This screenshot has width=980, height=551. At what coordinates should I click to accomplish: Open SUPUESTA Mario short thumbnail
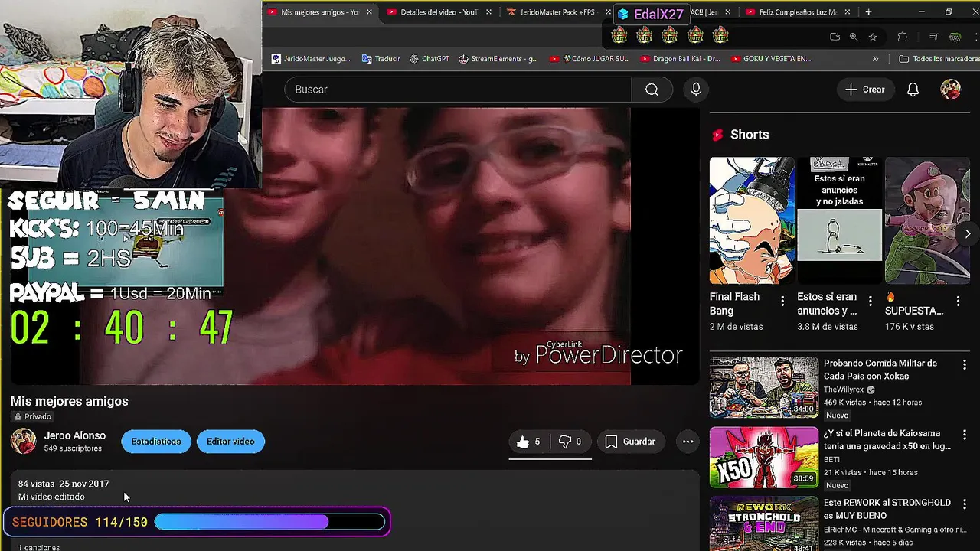(x=927, y=220)
